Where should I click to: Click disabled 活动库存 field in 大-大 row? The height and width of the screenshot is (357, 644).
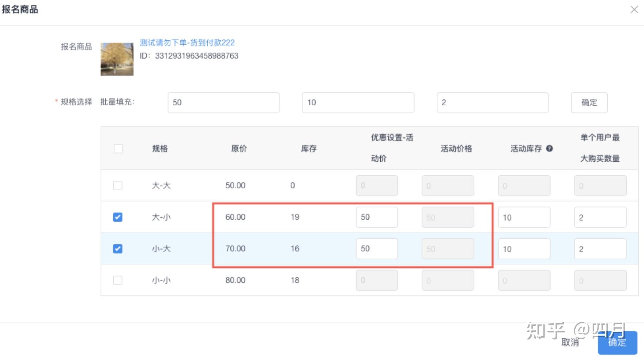[x=524, y=185]
